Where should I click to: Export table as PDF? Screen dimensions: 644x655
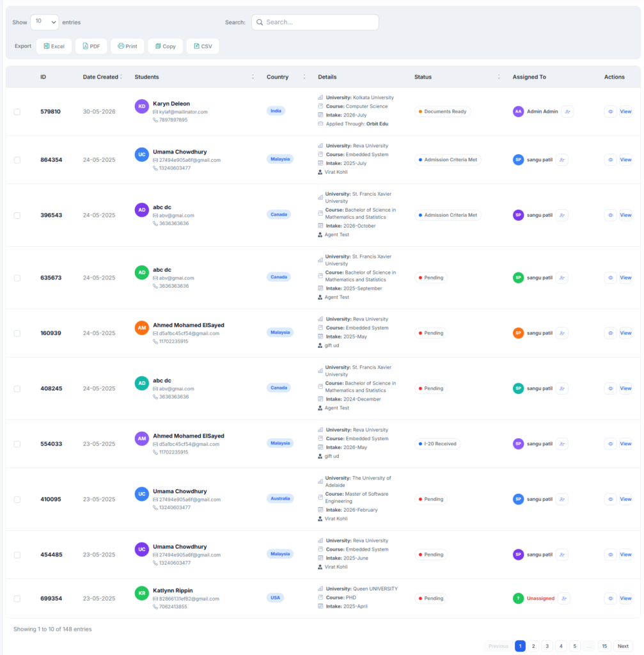pyautogui.click(x=91, y=46)
